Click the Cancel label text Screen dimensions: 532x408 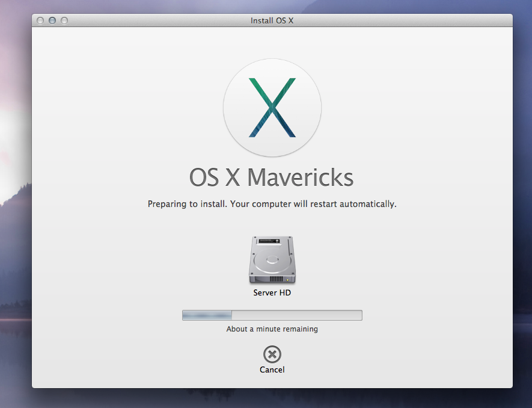click(272, 369)
